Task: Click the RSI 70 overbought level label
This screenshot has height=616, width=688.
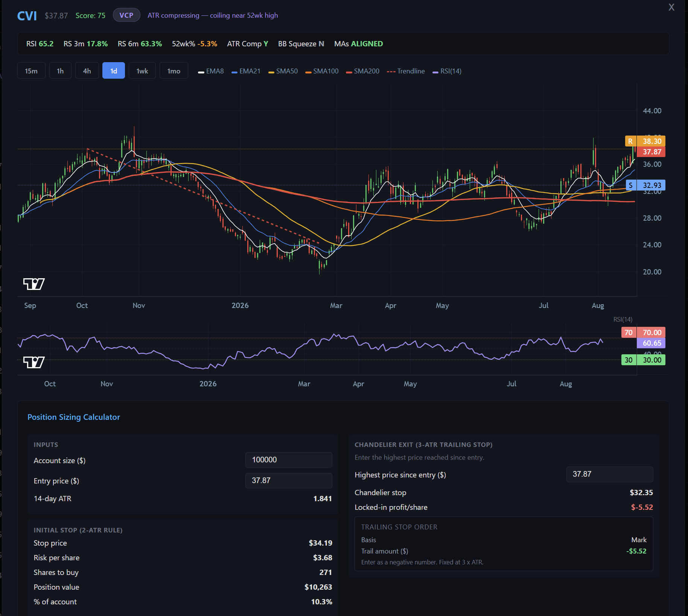Action: click(x=629, y=332)
